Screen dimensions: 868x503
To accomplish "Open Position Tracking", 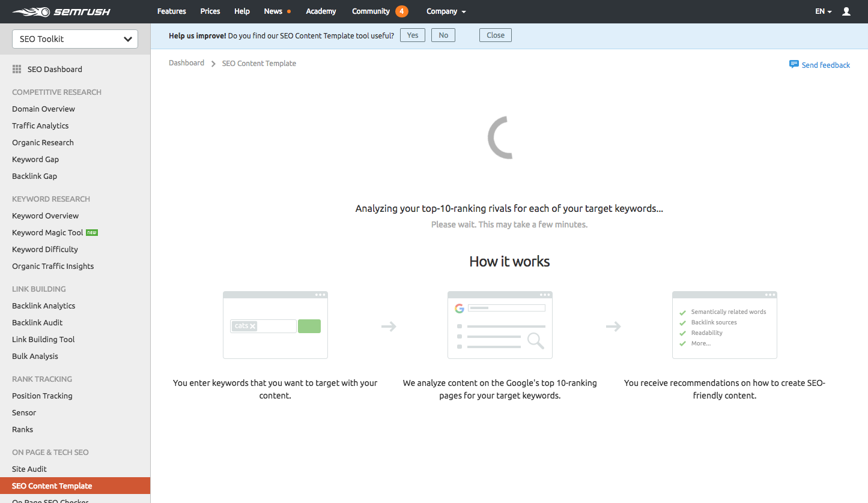I will point(42,396).
